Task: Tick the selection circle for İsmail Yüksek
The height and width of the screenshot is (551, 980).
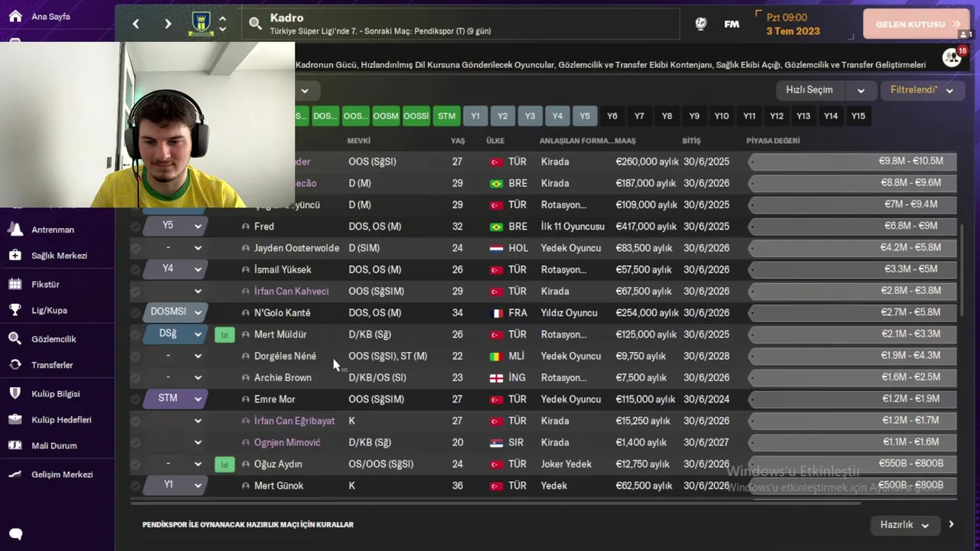Action: tap(136, 269)
